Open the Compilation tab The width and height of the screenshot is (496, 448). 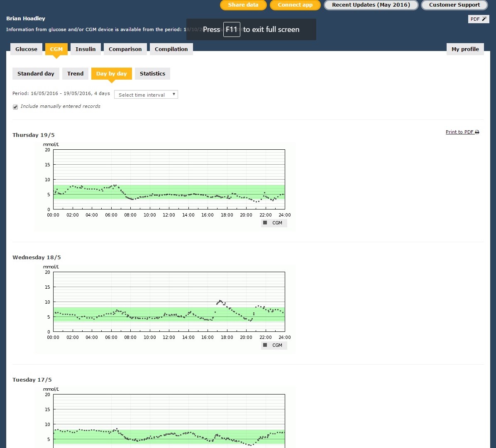[171, 49]
